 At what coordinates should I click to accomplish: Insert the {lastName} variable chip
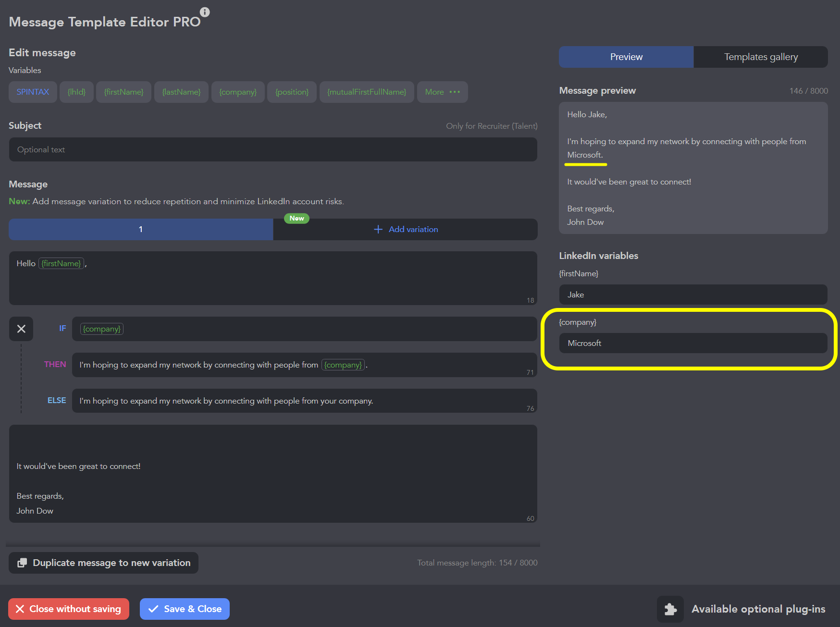click(181, 92)
